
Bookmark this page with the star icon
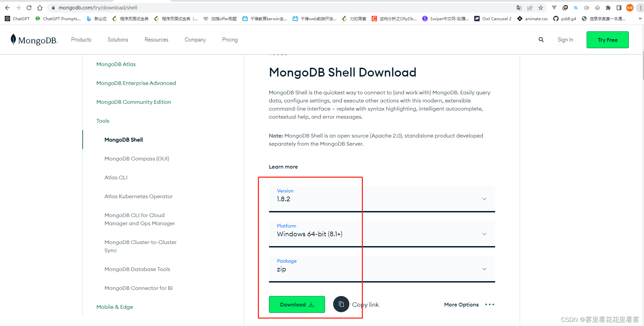[x=541, y=7]
